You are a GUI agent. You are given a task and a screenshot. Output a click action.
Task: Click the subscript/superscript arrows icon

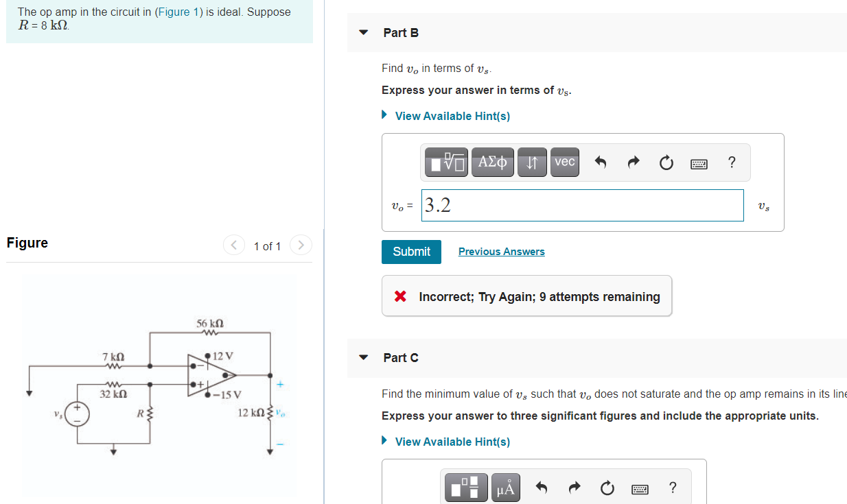point(532,162)
